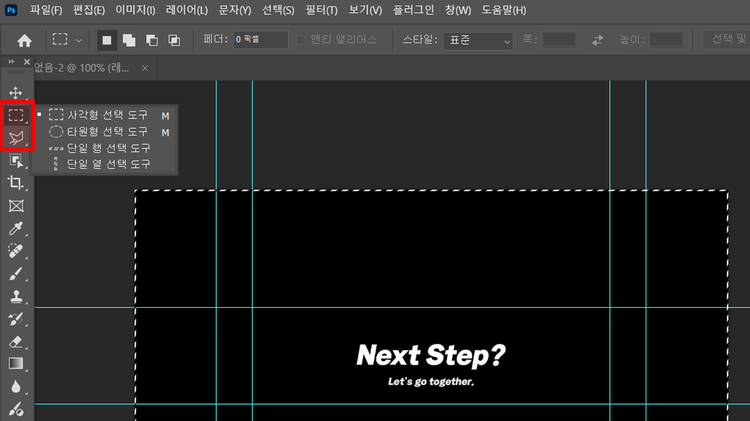Screen dimensions: 750x421
Task: Toggle the 앤티 앨리어스 checkbox
Action: tap(301, 40)
